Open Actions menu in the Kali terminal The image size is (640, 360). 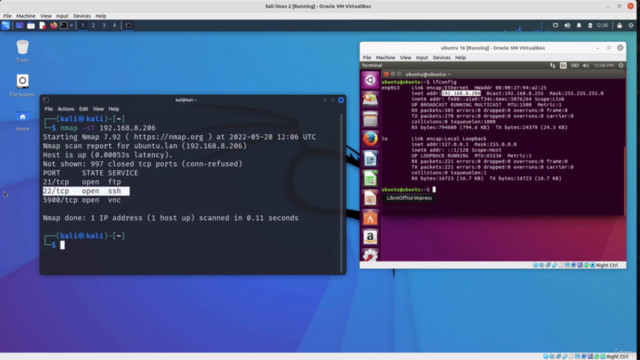click(x=66, y=109)
